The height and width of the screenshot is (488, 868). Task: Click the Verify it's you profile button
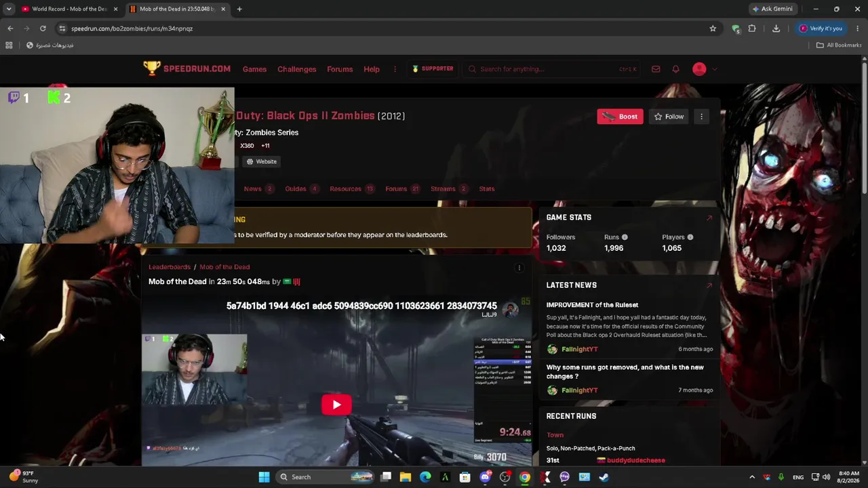click(x=821, y=28)
